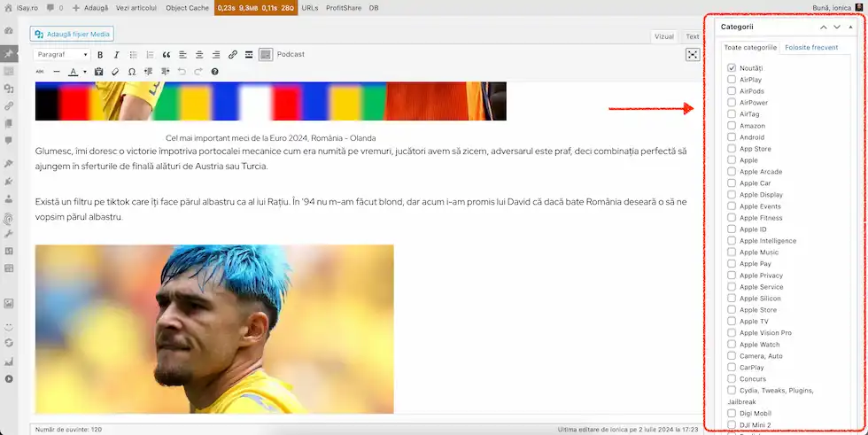Open keyboard shortcuts help icon

[215, 72]
